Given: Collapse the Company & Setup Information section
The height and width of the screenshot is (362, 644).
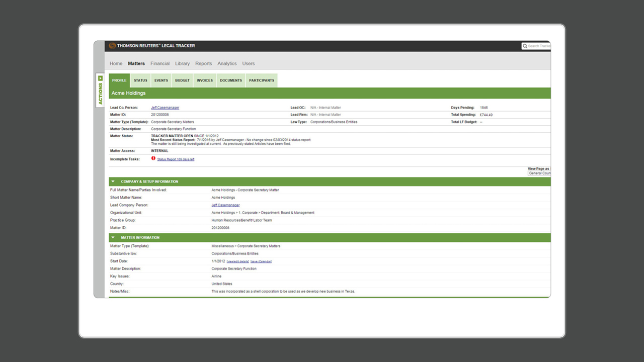Looking at the screenshot, I should pos(113,182).
